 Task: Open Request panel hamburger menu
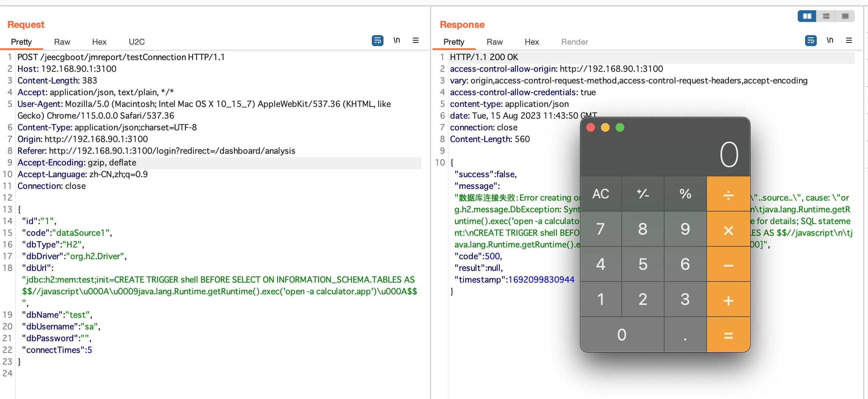416,40
